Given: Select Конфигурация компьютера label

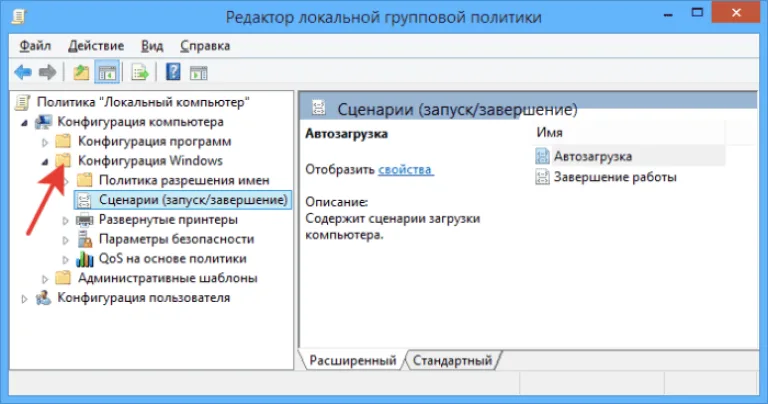Looking at the screenshot, I should click(141, 121).
